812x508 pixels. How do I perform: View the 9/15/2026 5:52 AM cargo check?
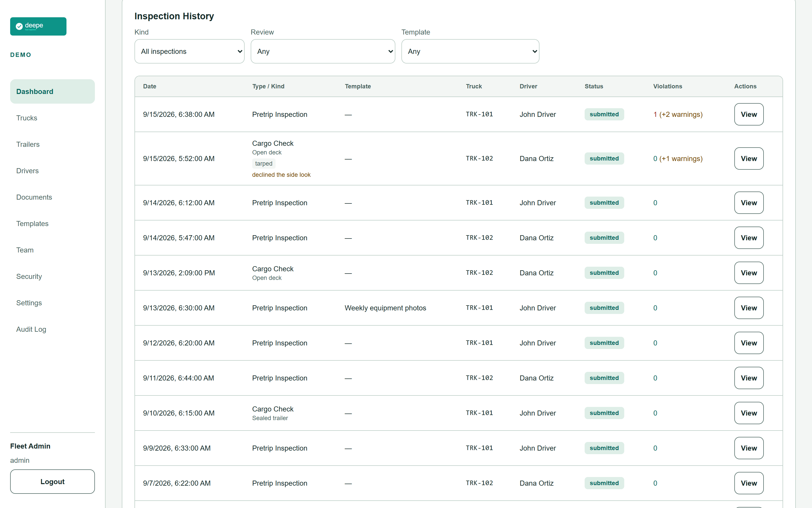coord(749,158)
